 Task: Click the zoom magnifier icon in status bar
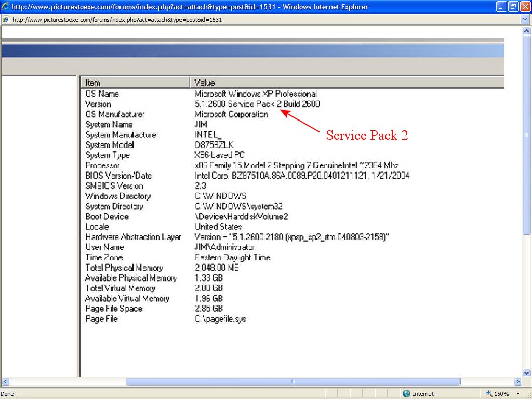coord(489,393)
